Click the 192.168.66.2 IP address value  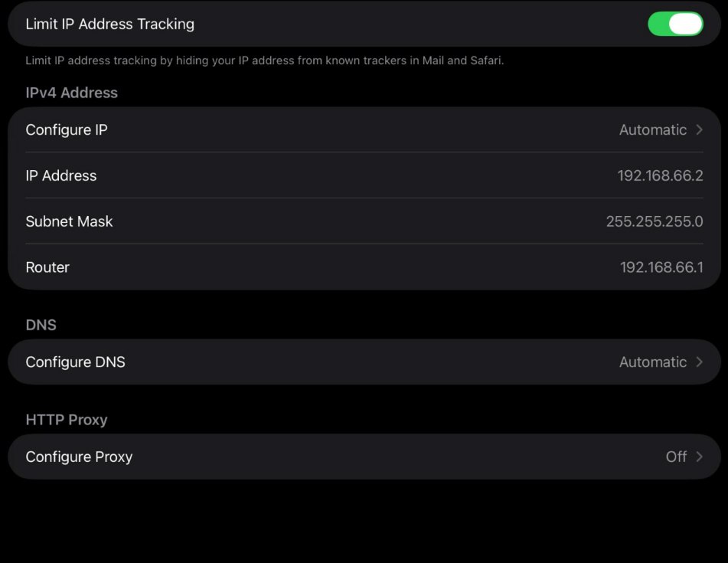660,175
